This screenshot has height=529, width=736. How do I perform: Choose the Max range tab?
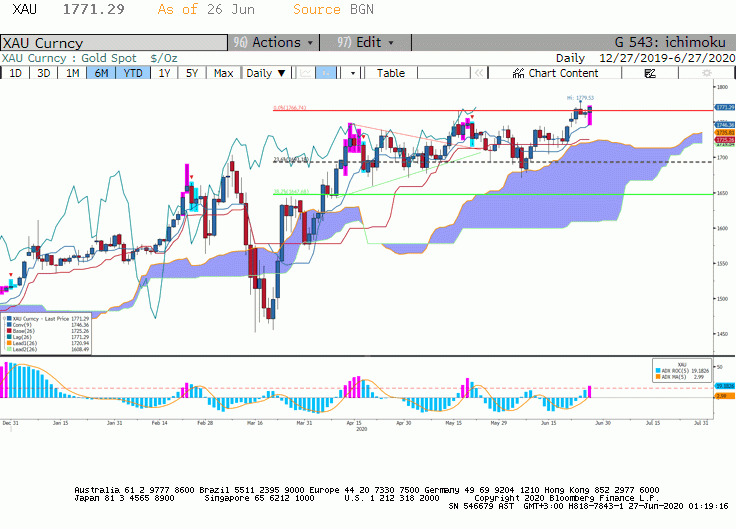[x=223, y=73]
